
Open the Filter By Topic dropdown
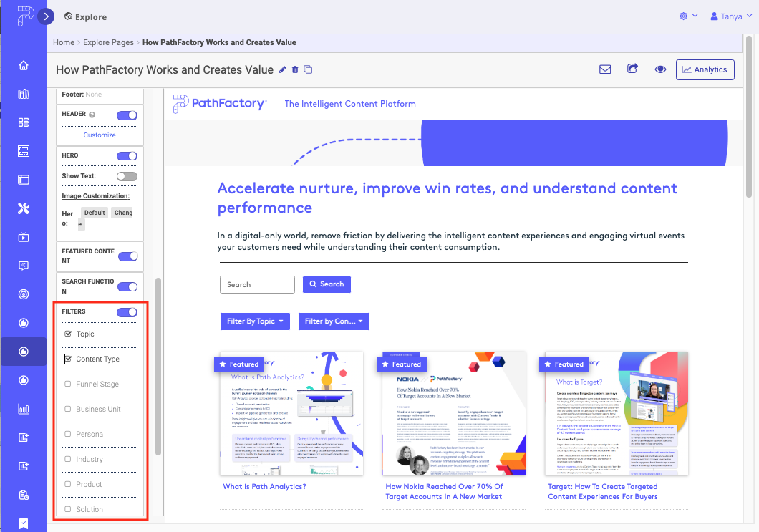(x=255, y=321)
